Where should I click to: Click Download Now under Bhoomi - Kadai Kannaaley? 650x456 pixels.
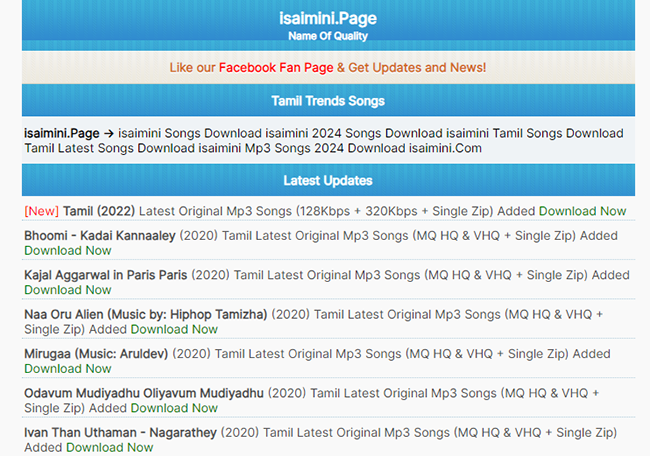pos(68,251)
